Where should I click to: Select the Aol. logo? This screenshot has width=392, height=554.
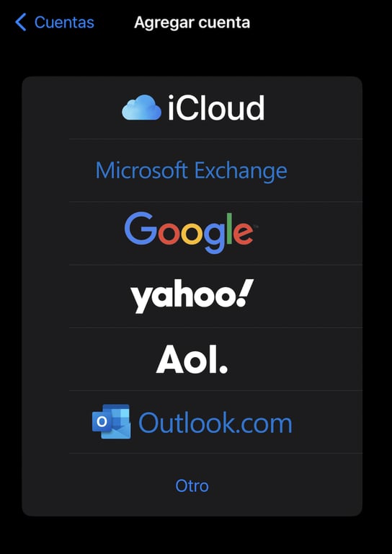pos(192,359)
